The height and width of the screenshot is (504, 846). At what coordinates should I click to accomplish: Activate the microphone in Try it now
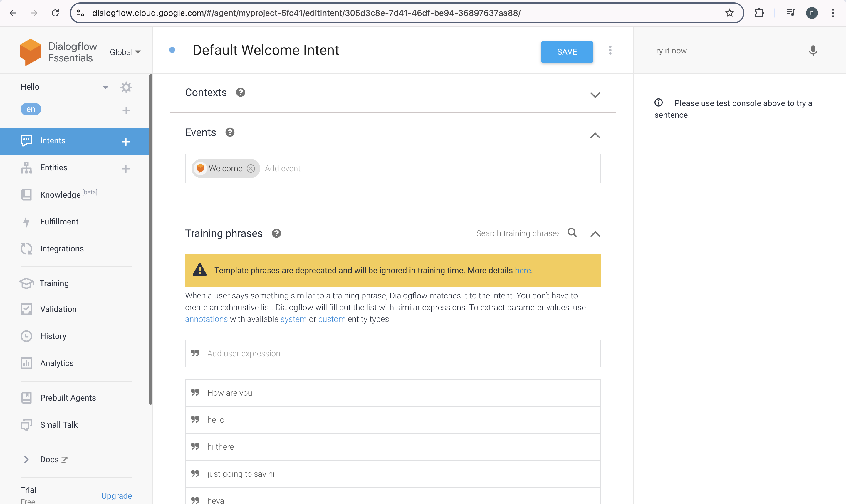813,51
